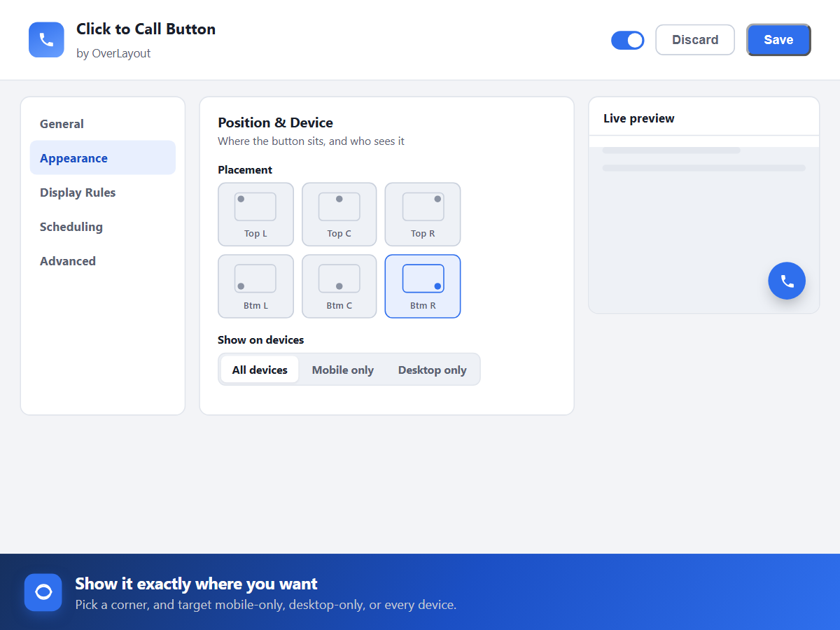Select the Appearance sidebar item
Image resolution: width=840 pixels, height=630 pixels.
[103, 158]
